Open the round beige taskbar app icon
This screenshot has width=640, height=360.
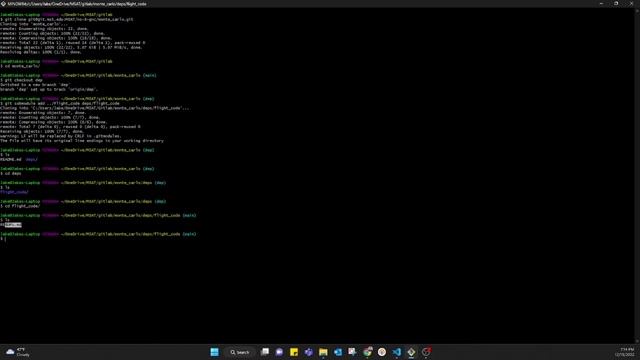(x=382, y=352)
